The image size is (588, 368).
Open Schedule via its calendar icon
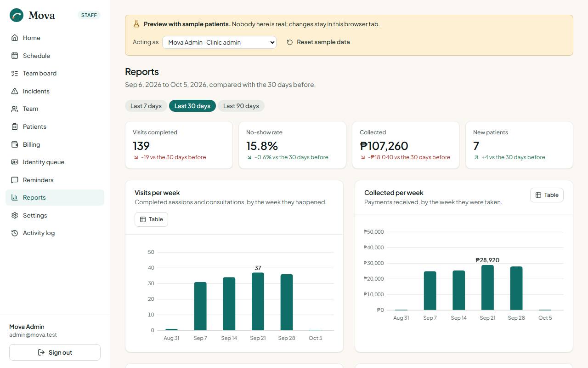(x=15, y=56)
